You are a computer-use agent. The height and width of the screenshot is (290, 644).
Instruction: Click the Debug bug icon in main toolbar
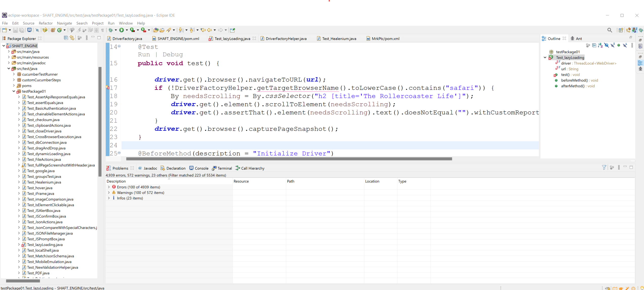coord(111,30)
